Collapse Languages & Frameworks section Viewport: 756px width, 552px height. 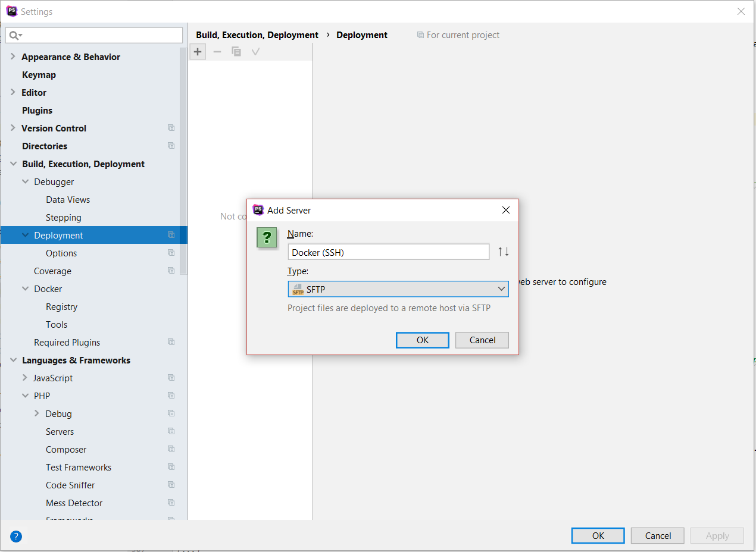point(13,360)
